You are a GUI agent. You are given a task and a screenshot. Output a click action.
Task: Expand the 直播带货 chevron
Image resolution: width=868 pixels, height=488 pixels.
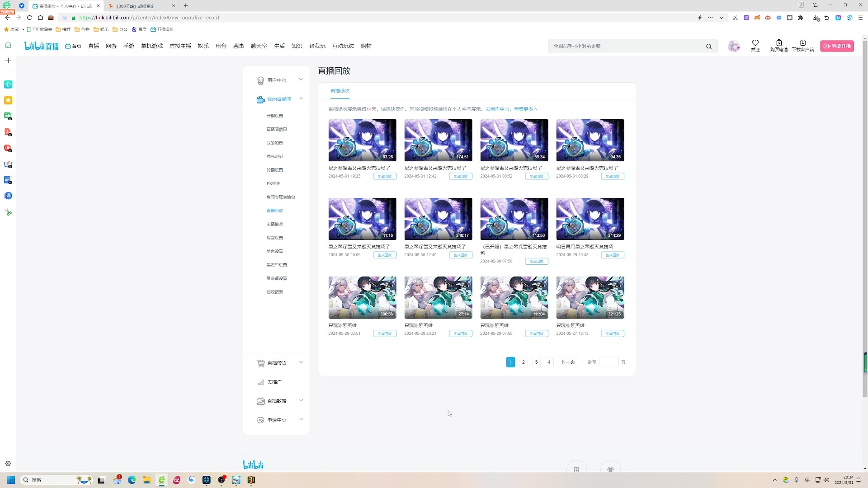[x=301, y=362]
